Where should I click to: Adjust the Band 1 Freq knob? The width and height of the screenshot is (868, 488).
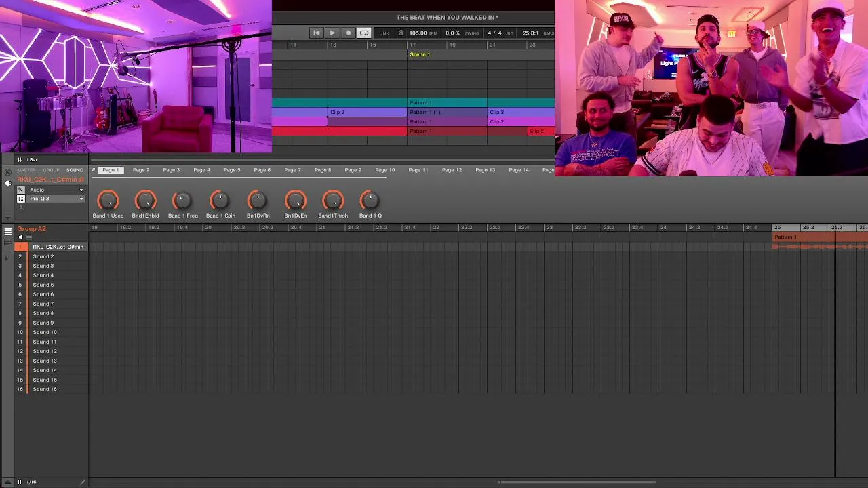(x=182, y=201)
